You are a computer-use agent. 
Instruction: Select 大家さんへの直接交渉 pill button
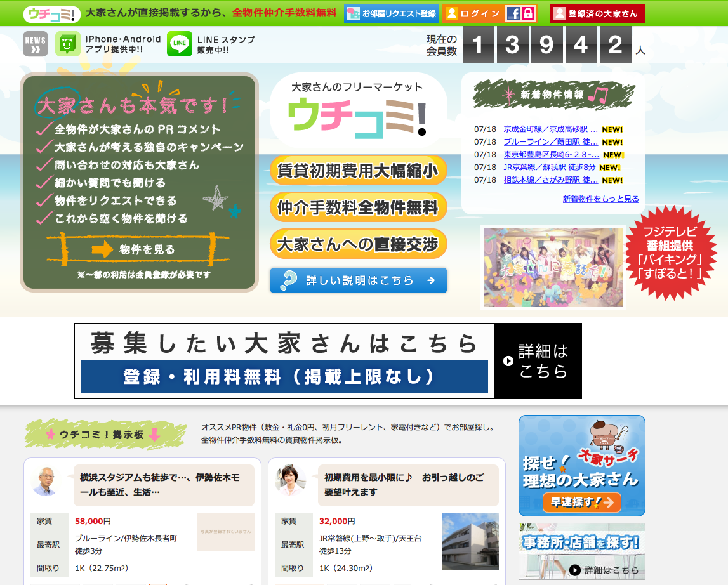click(x=358, y=244)
